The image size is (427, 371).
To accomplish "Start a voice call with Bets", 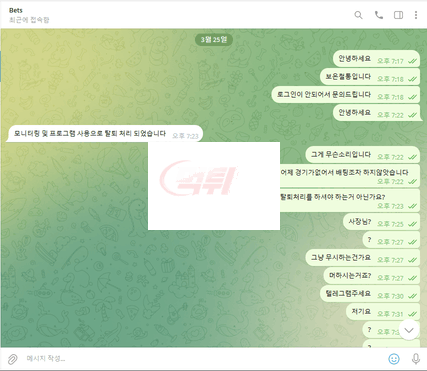I will point(379,15).
